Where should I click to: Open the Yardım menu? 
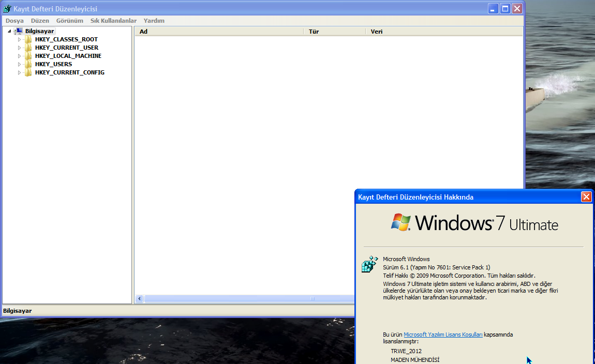click(154, 21)
